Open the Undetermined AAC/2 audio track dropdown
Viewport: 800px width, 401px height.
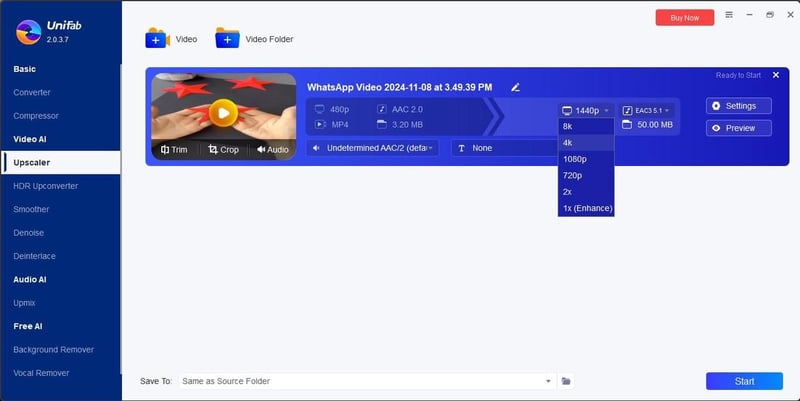[372, 148]
